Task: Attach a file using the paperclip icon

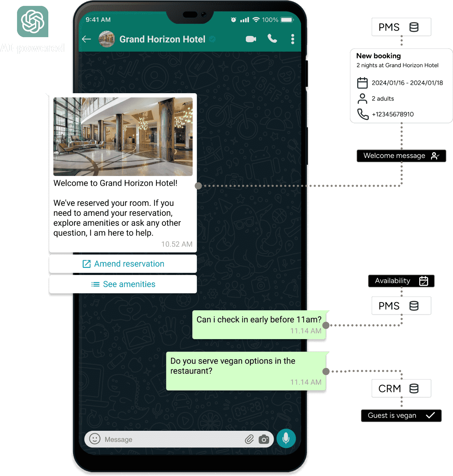Action: (x=249, y=439)
